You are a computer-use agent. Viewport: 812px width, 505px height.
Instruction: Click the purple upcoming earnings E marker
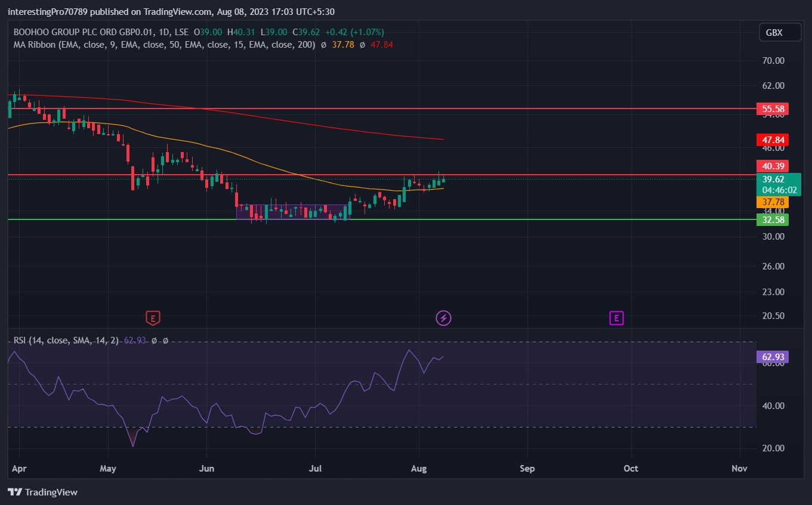[x=616, y=318]
